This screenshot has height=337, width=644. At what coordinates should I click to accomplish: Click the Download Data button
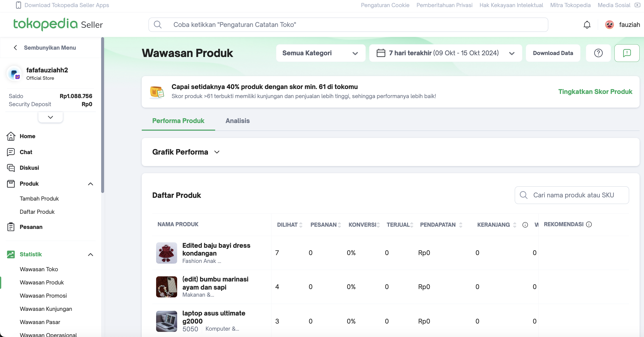(553, 53)
